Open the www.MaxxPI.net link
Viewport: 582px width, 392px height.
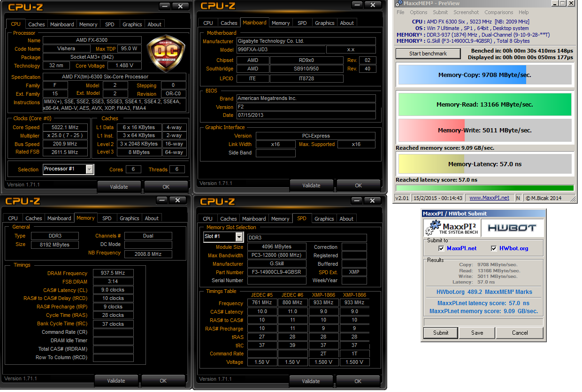point(489,198)
